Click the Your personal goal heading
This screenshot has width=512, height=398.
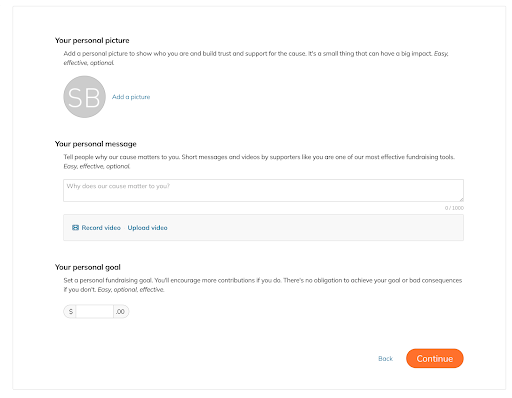pos(88,267)
